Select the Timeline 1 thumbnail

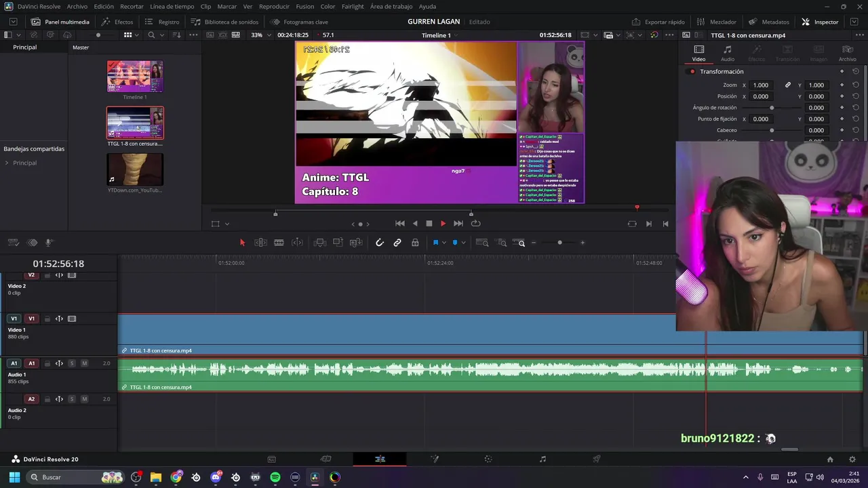coord(135,76)
